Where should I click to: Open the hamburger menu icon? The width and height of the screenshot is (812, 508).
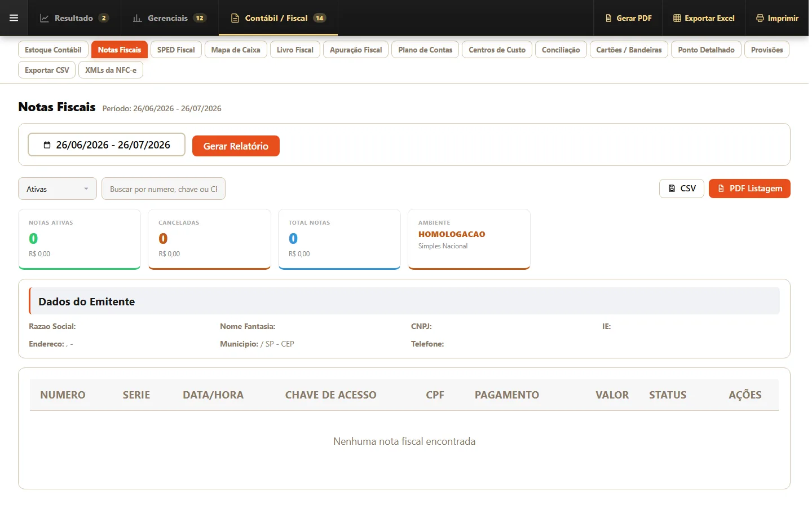14,18
